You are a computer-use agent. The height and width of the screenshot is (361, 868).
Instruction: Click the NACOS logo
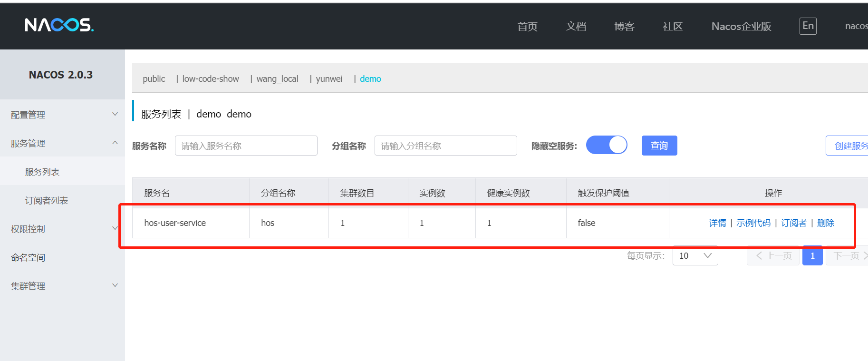coord(59,25)
